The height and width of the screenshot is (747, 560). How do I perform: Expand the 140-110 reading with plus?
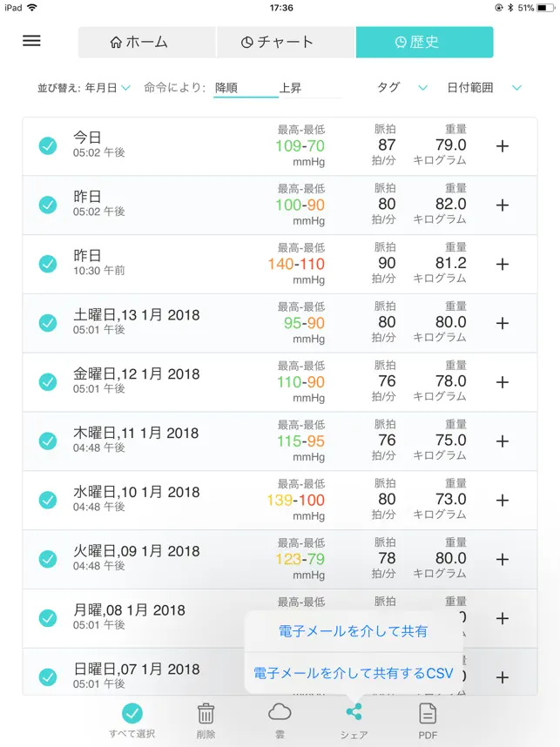pos(503,264)
